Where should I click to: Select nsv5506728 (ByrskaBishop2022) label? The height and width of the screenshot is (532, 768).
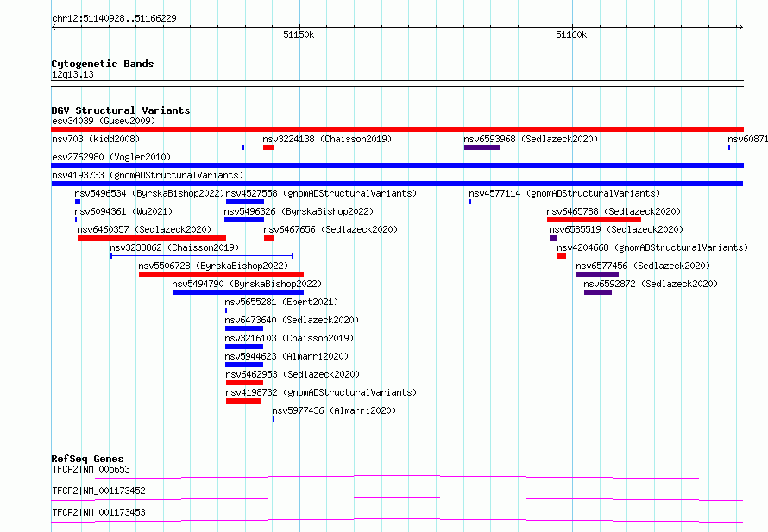point(213,266)
